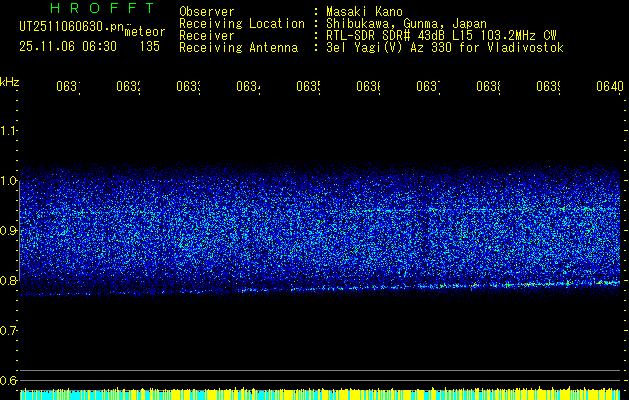Click the meteor label
The width and height of the screenshot is (629, 400).
(x=145, y=32)
